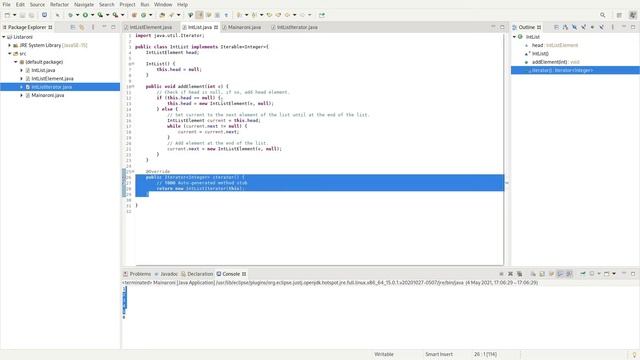Click the Next Annotation toolbar icon
Image resolution: width=640 pixels, height=360 pixels.
[239, 15]
